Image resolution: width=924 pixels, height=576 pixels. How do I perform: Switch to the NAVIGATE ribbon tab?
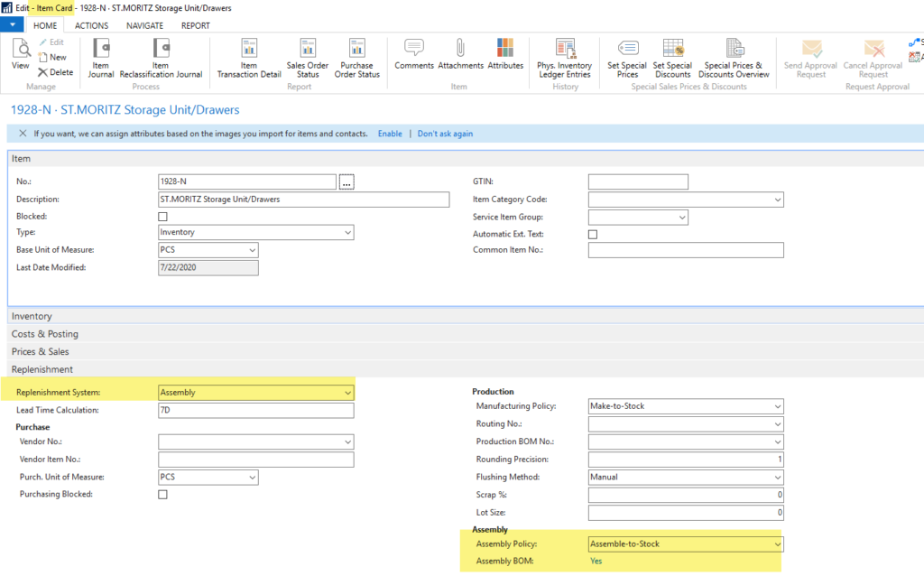144,25
